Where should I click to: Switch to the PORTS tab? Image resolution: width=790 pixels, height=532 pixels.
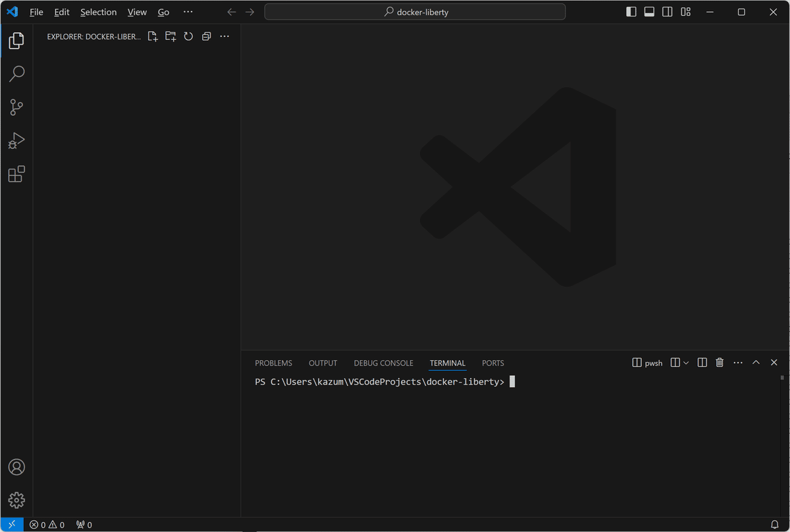(493, 363)
